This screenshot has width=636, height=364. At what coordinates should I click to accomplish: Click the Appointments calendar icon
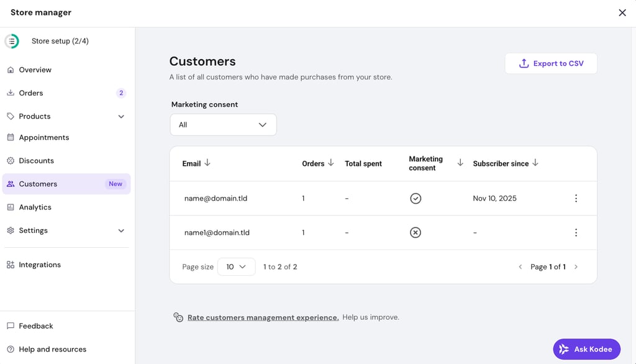pos(11,137)
